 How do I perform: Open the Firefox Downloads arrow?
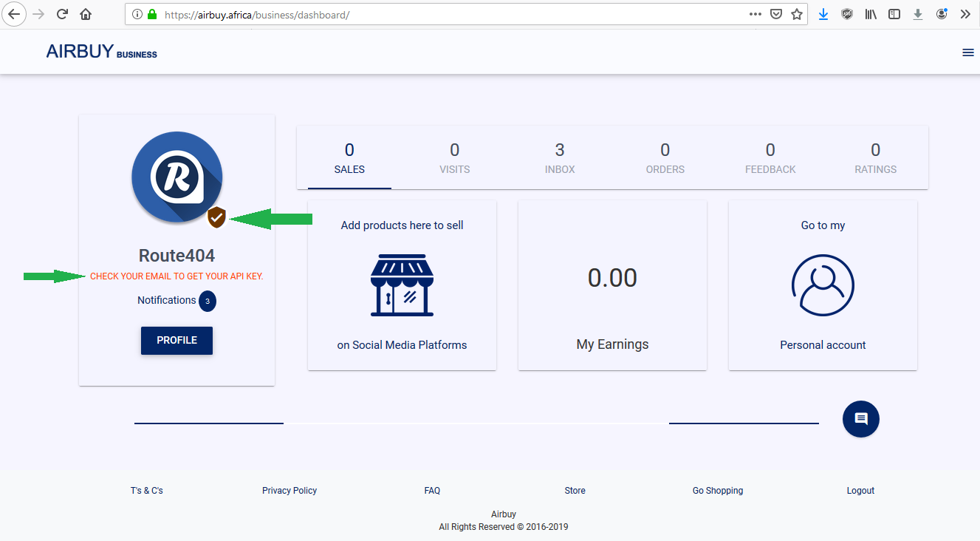[823, 14]
